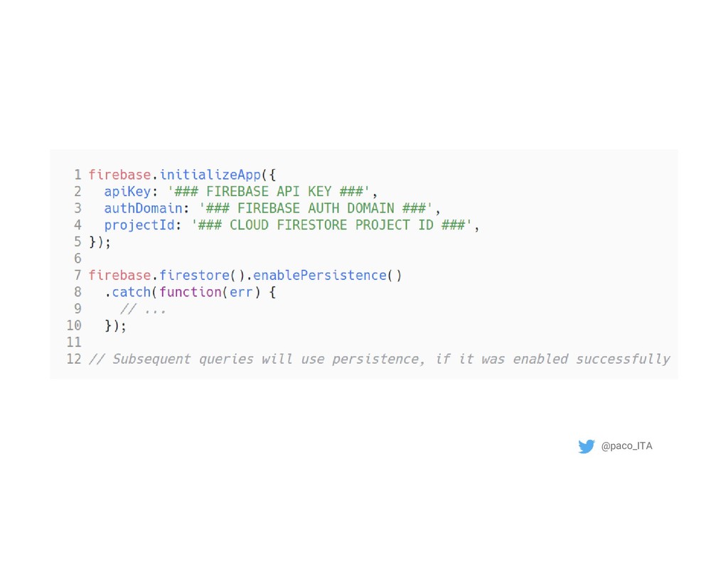The height and width of the screenshot is (562, 728).
Task: Click the err parameter
Action: [241, 292]
